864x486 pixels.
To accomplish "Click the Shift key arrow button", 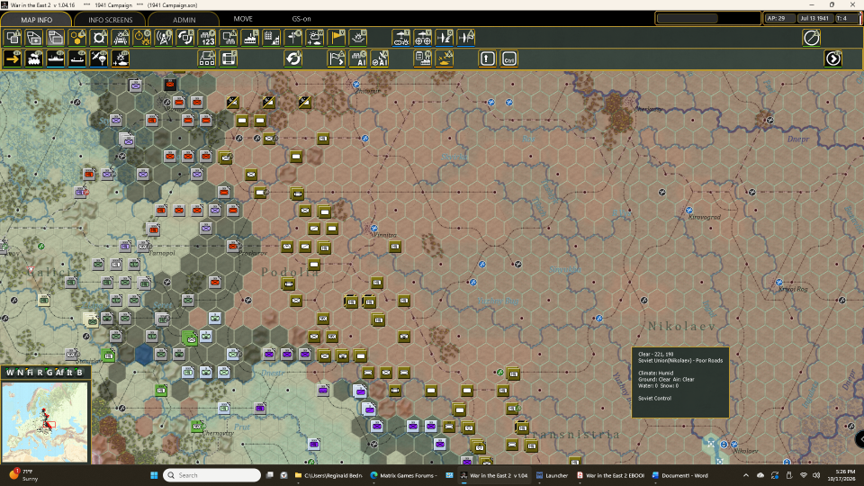I will 487,58.
